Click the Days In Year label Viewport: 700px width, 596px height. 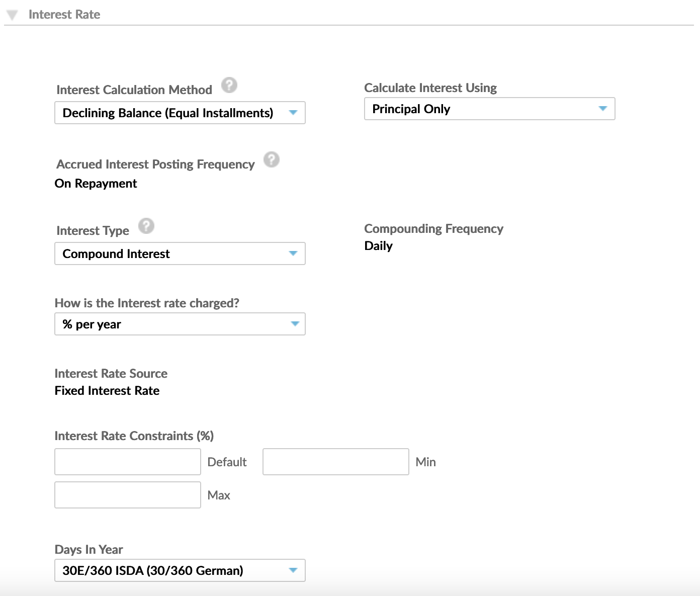(89, 549)
